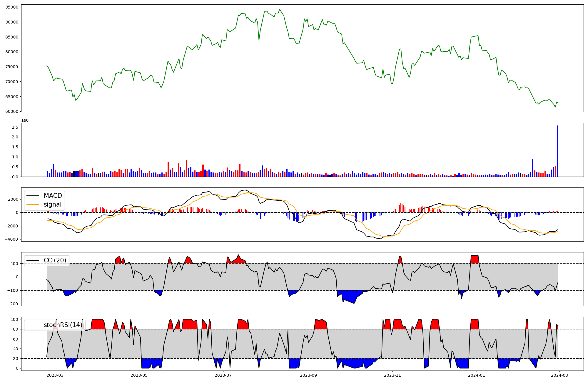Click the −200 CCI axis label
Image resolution: width=588 pixels, height=382 pixels.
coord(13,304)
